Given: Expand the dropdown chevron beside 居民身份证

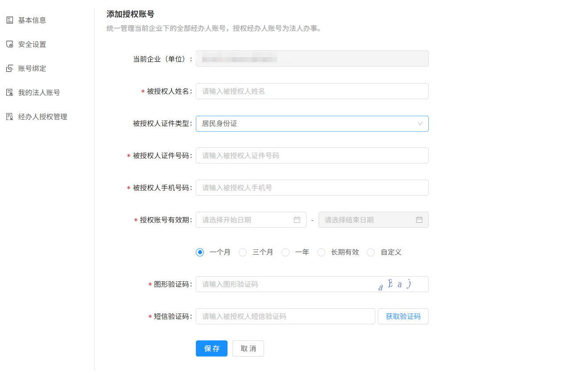Looking at the screenshot, I should [x=420, y=124].
